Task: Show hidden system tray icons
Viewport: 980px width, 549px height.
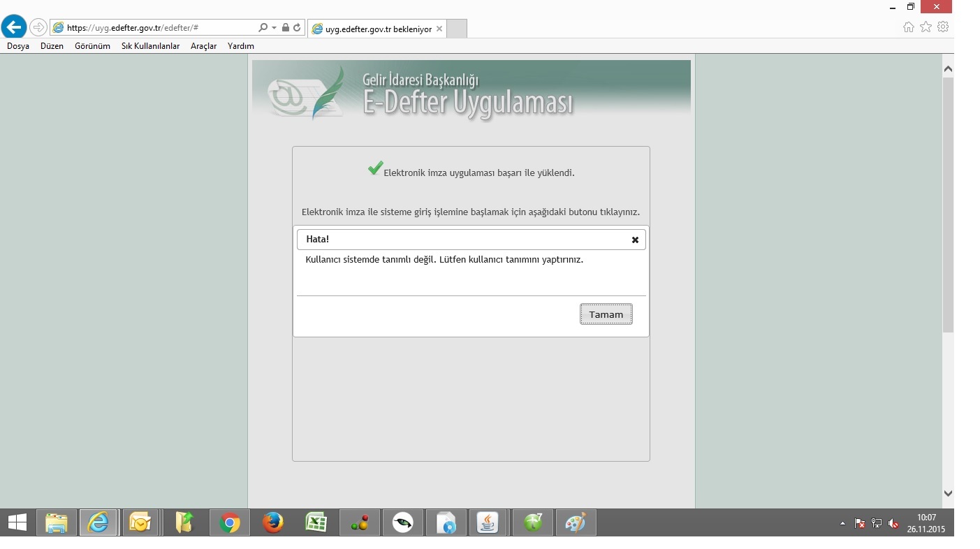Action: click(842, 523)
